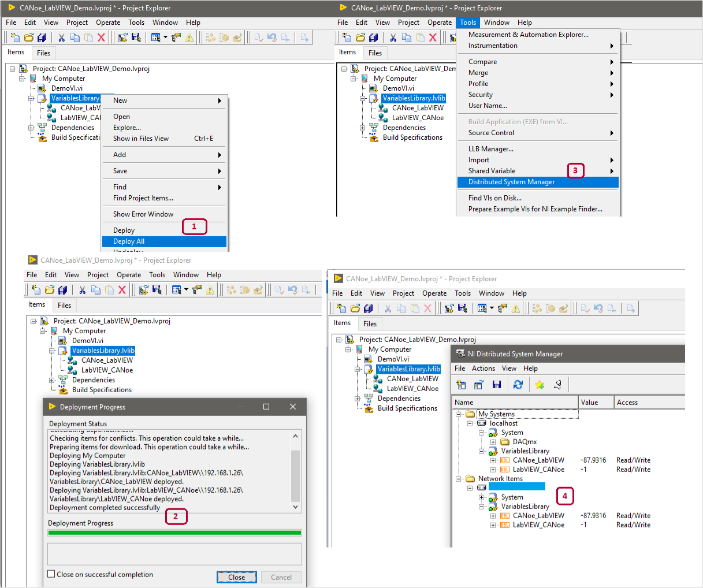Expand the DAQmx tree node

click(493, 442)
